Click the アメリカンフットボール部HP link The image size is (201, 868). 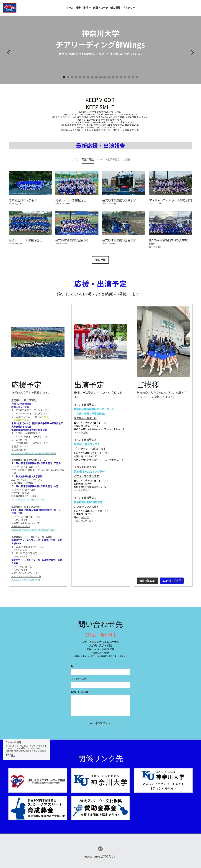pos(26,577)
